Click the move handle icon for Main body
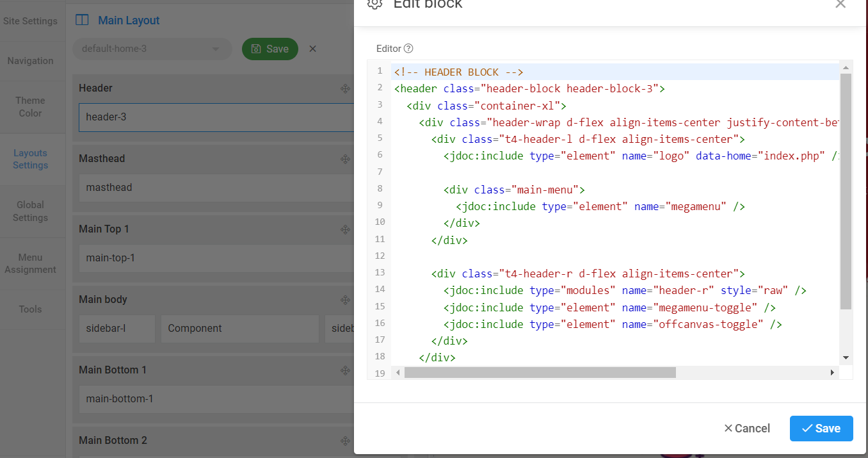This screenshot has height=458, width=868. (345, 300)
